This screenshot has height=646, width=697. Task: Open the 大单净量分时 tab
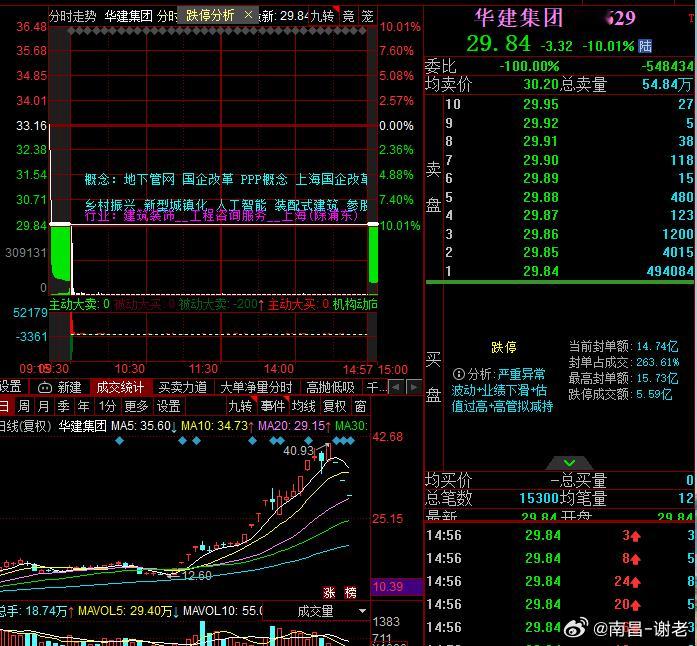(x=256, y=387)
